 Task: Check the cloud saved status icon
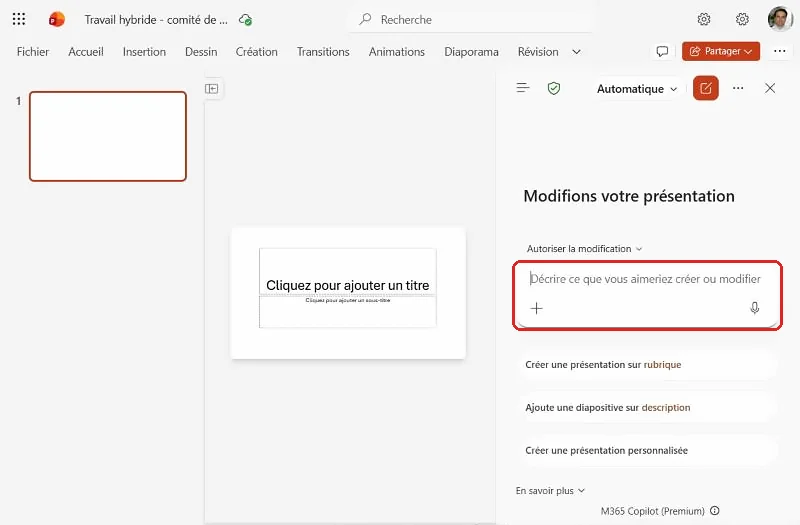245,20
